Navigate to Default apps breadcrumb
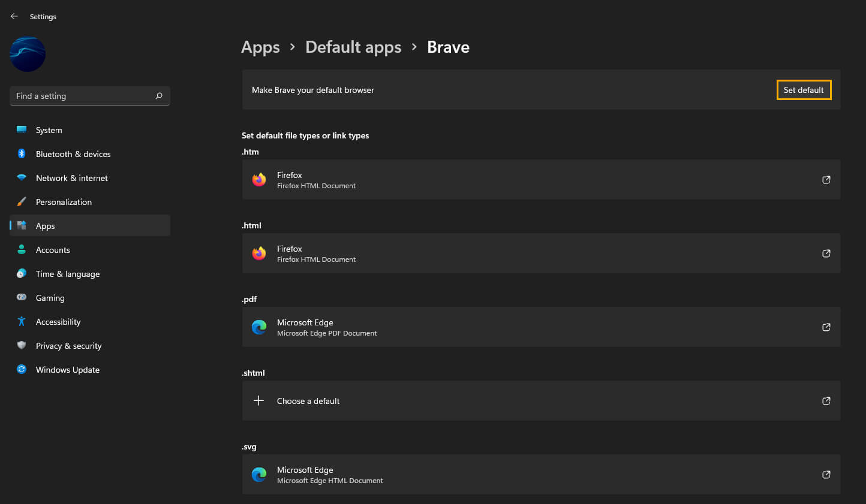866x504 pixels. coord(353,47)
